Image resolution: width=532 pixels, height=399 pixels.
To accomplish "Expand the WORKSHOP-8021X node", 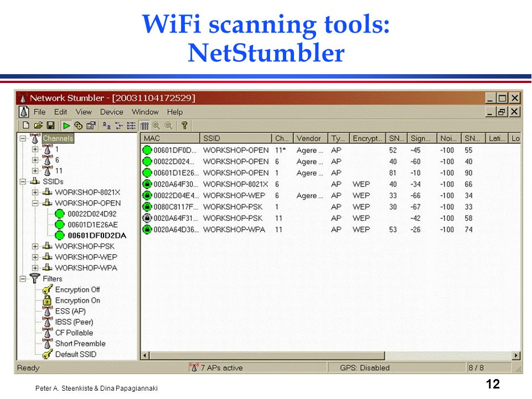I will point(35,193).
